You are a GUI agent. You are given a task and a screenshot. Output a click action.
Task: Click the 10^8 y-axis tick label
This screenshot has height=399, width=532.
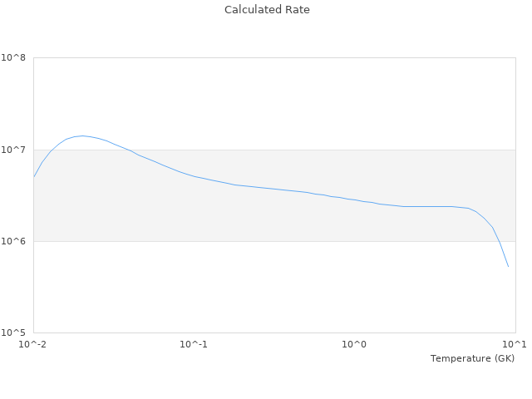tap(13, 58)
